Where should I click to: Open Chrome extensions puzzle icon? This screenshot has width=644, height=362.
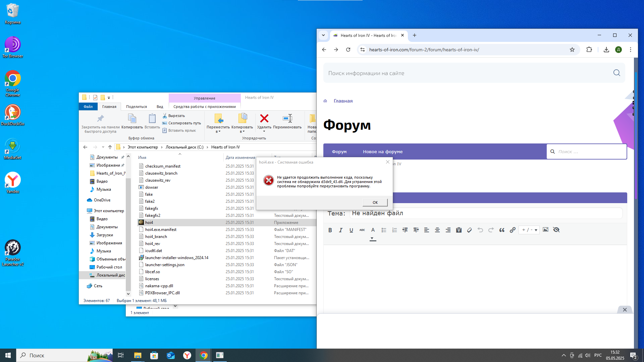(589, 50)
